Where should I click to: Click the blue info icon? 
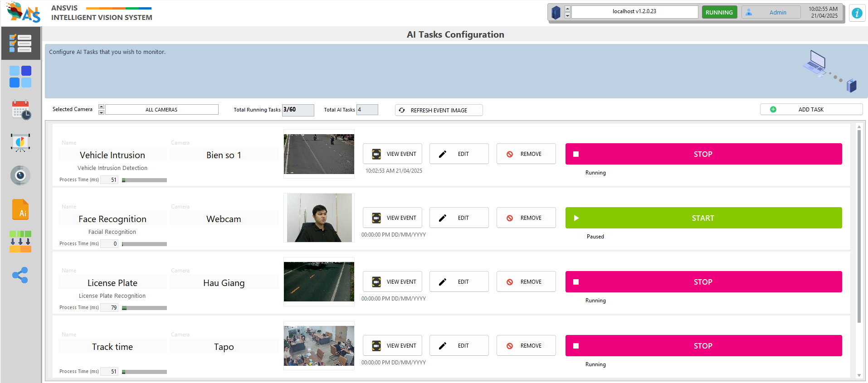pyautogui.click(x=857, y=13)
